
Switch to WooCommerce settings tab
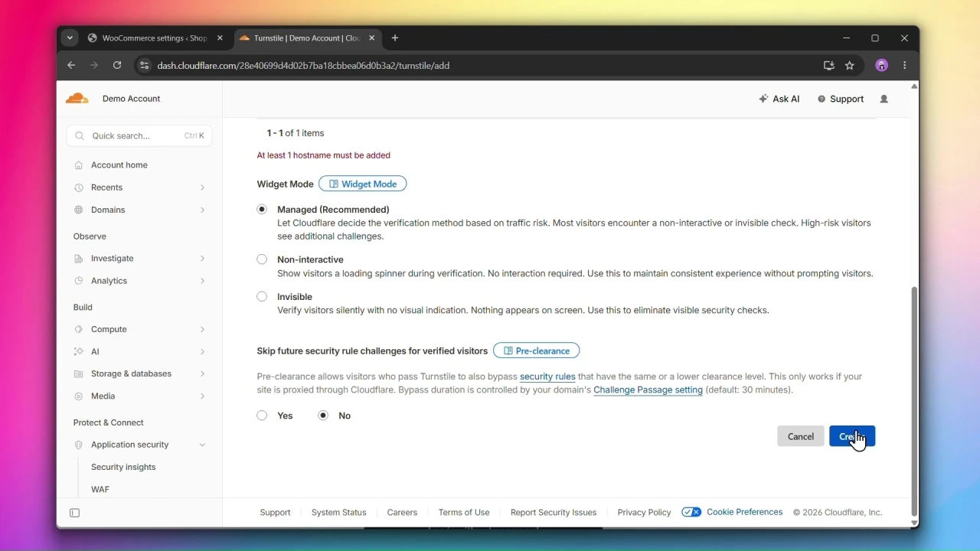tap(155, 38)
